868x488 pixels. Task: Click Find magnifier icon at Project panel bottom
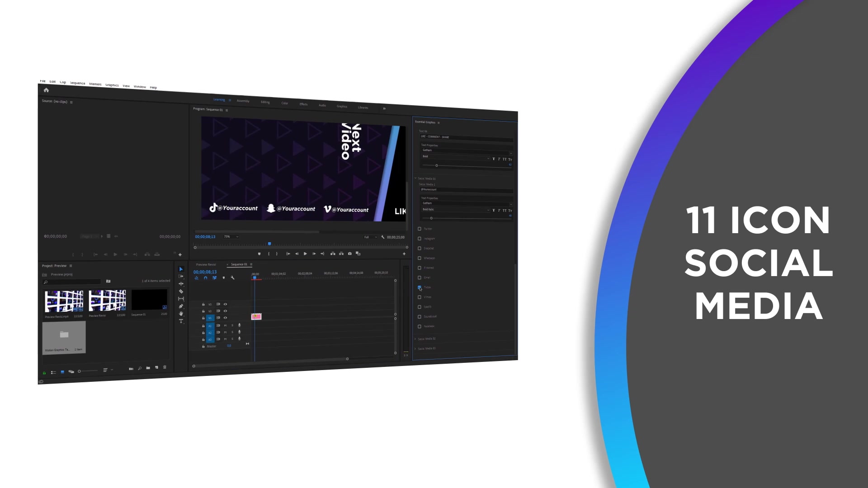(140, 368)
